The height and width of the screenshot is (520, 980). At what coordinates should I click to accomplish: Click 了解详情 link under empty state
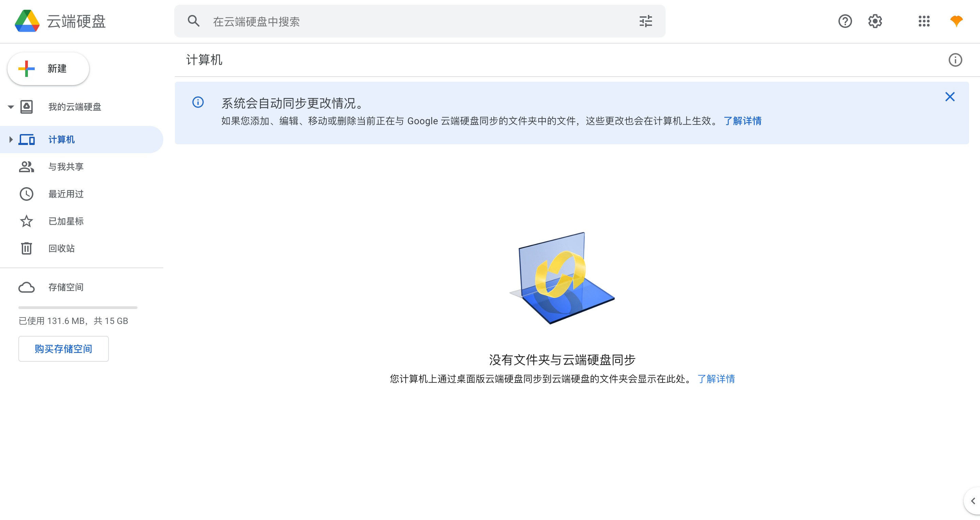click(716, 379)
